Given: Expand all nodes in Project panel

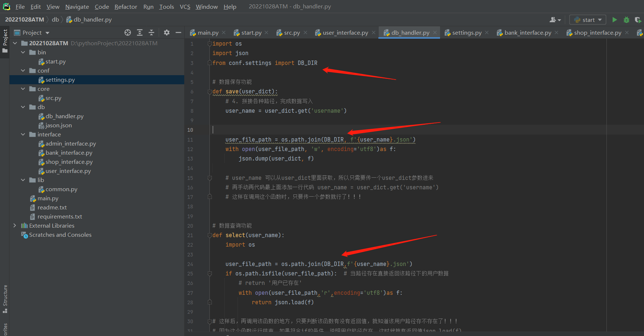Looking at the screenshot, I should [140, 32].
